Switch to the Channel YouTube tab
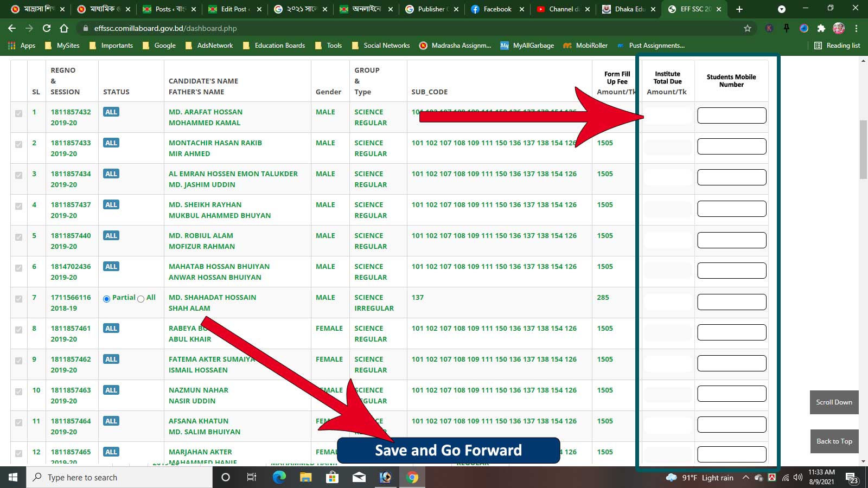Image resolution: width=868 pixels, height=488 pixels. (563, 9)
